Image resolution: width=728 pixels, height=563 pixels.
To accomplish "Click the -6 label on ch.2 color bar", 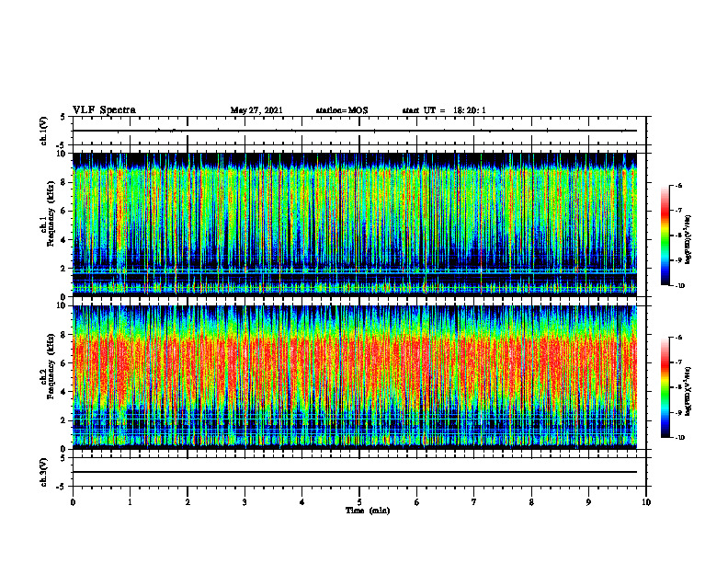I will (678, 338).
